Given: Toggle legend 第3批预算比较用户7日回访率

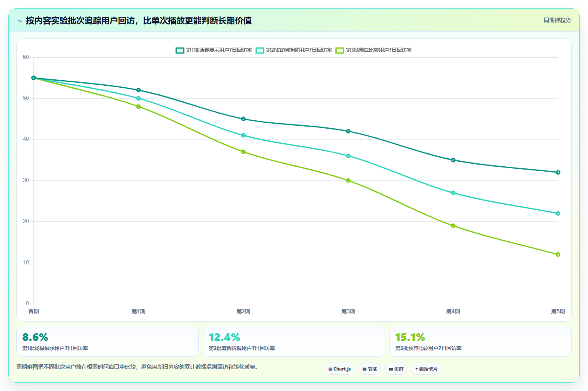Looking at the screenshot, I should (374, 50).
